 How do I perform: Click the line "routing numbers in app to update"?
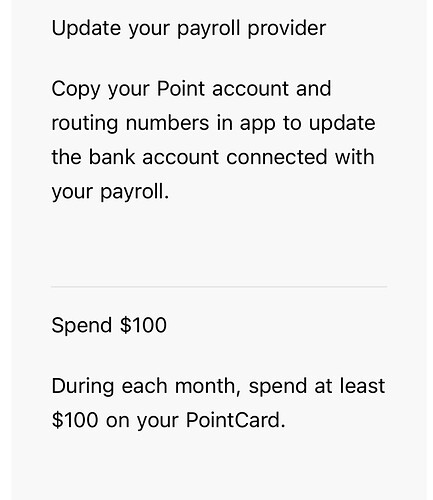[213, 123]
